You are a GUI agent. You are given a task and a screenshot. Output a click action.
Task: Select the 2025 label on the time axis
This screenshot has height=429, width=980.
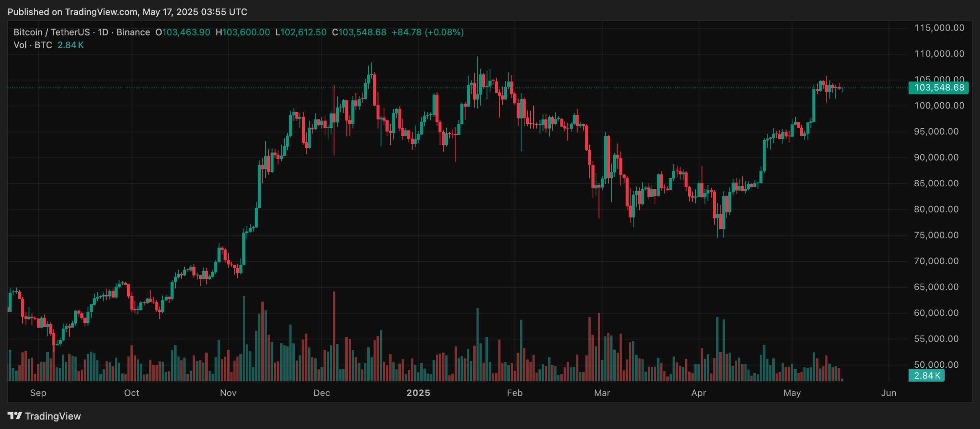[x=418, y=393]
